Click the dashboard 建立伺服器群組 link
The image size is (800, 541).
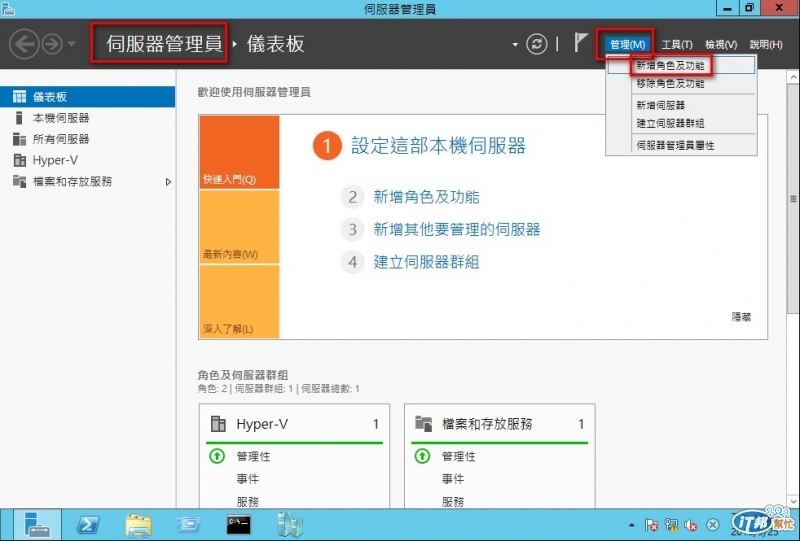426,262
